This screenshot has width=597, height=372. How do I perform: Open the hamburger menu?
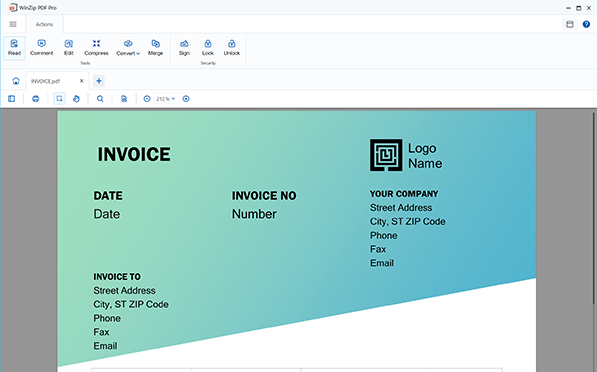[x=13, y=24]
